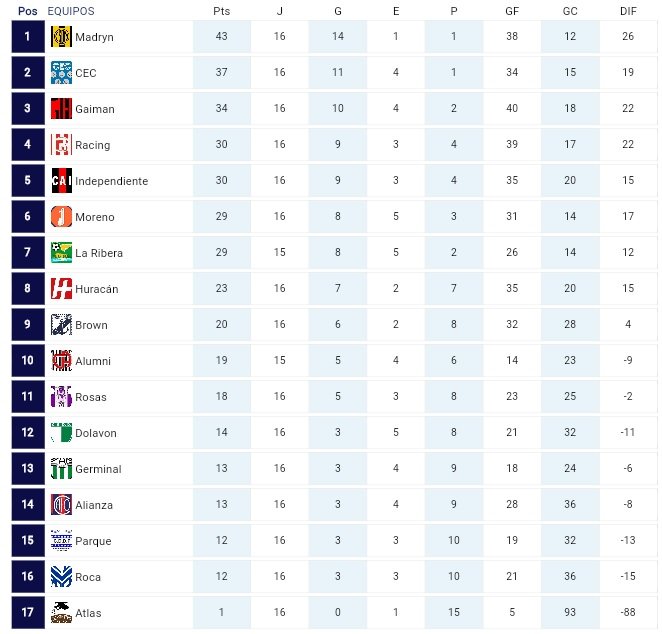This screenshot has width=662, height=634.
Task: Click the La Ribera green crest
Action: [x=61, y=252]
